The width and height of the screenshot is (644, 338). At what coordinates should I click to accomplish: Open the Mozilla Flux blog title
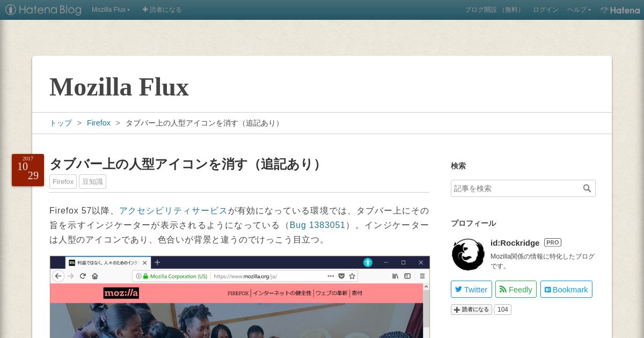pos(119,87)
